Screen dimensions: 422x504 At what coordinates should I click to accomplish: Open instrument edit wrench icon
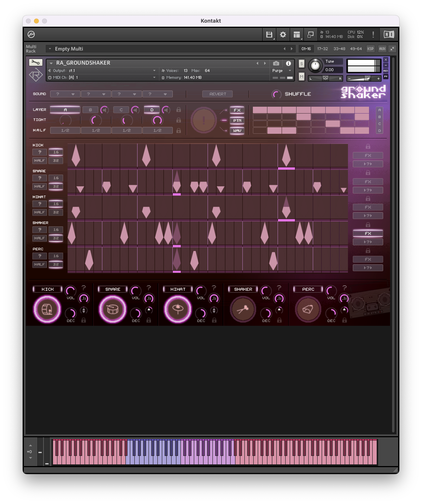coord(36,63)
